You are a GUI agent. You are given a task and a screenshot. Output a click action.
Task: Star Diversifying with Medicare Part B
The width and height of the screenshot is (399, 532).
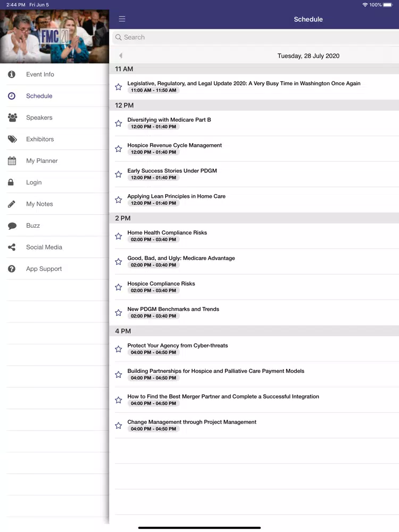(x=119, y=123)
